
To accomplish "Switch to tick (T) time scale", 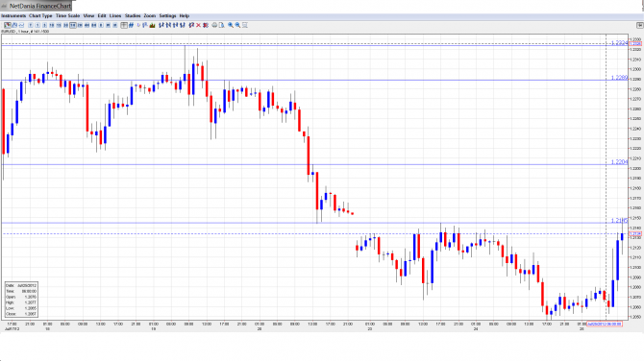I will pos(31,25).
